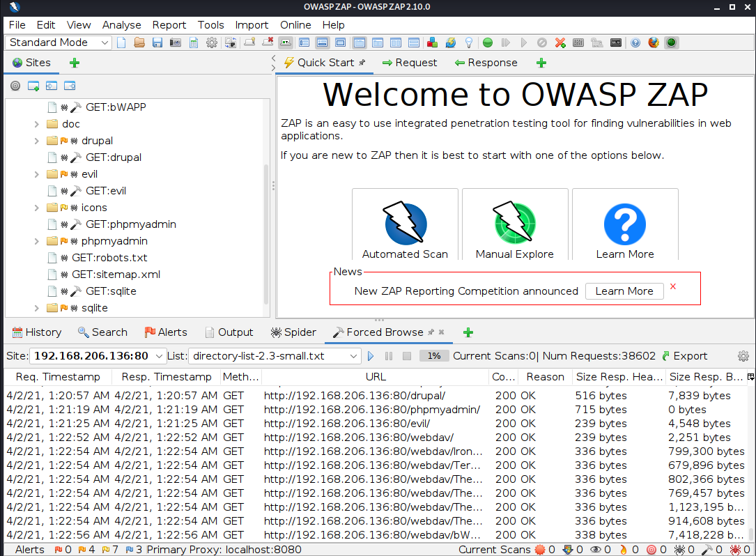
Task: Click the Add custom breakpoint red X icon
Action: click(x=560, y=43)
